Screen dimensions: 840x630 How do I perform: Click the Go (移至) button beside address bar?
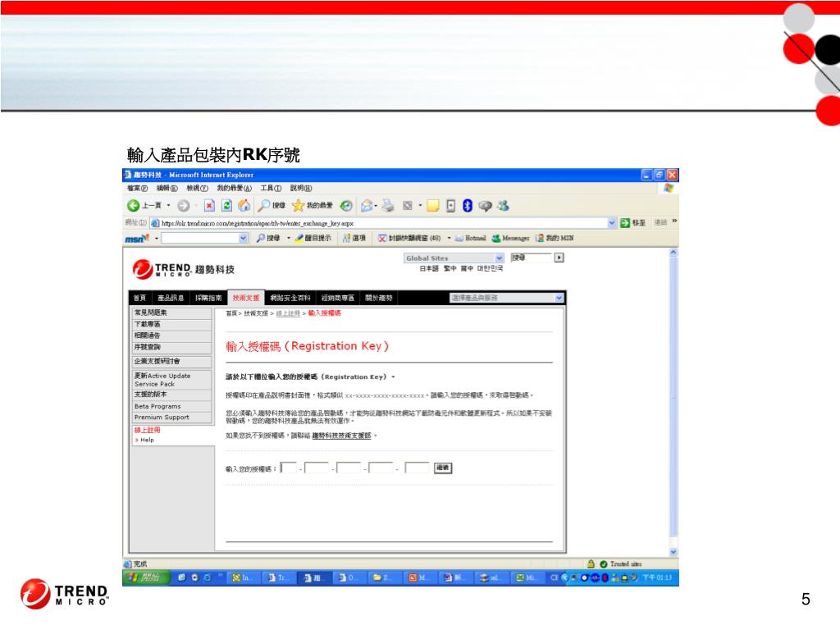[x=632, y=223]
